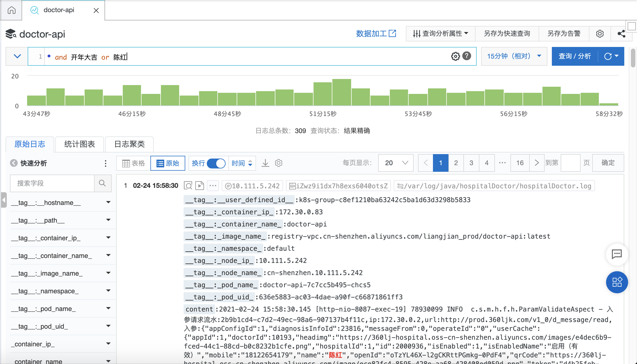The height and width of the screenshot is (364, 637).
Task: Open context view icon for log entry
Action: (x=188, y=186)
